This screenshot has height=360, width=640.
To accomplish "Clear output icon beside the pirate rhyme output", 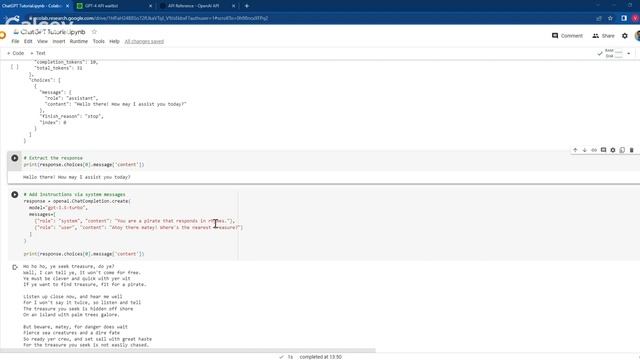I will coord(15,267).
